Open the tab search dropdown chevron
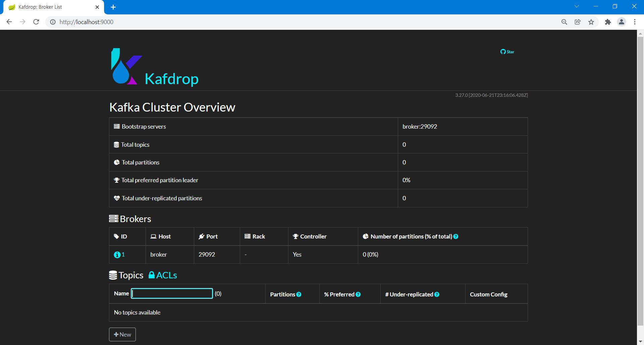 point(577,6)
